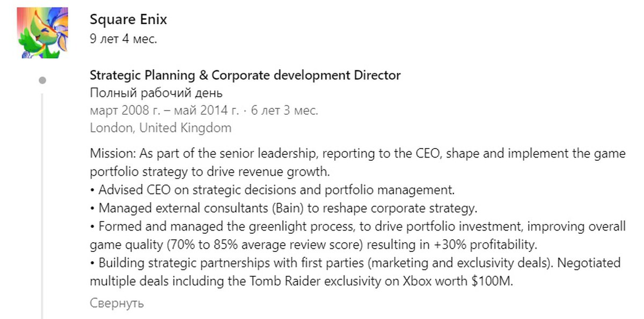644x319 pixels.
Task: Click the London, United Kingdom location text
Action: click(x=160, y=128)
